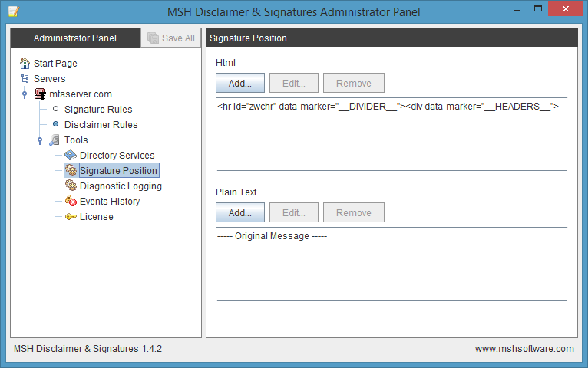Click the mtaserver.com server icon
This screenshot has height=368, width=588.
[x=40, y=94]
